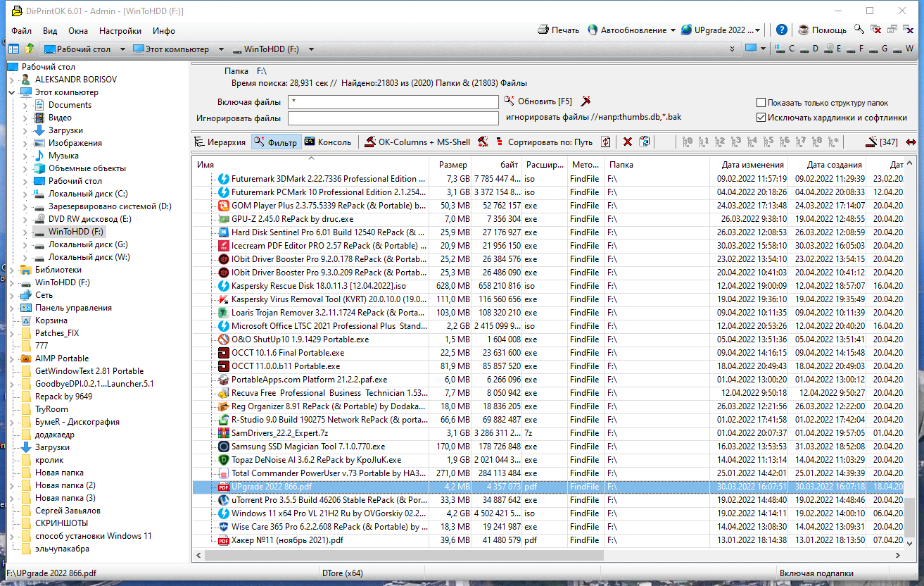
Task: Select DVD drive E shortcut in toolbar
Action: tap(832, 49)
